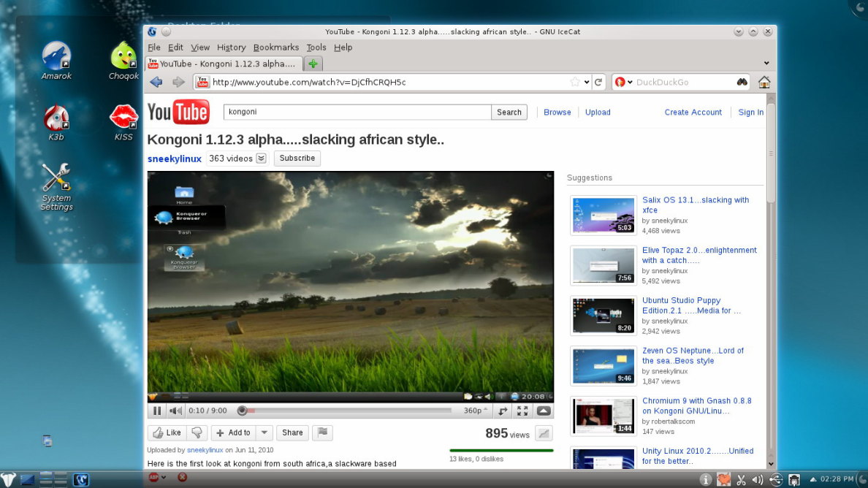Viewport: 868px width, 488px height.
Task: Open Klipper clipboard via the scissors tray icon
Action: coord(740,480)
